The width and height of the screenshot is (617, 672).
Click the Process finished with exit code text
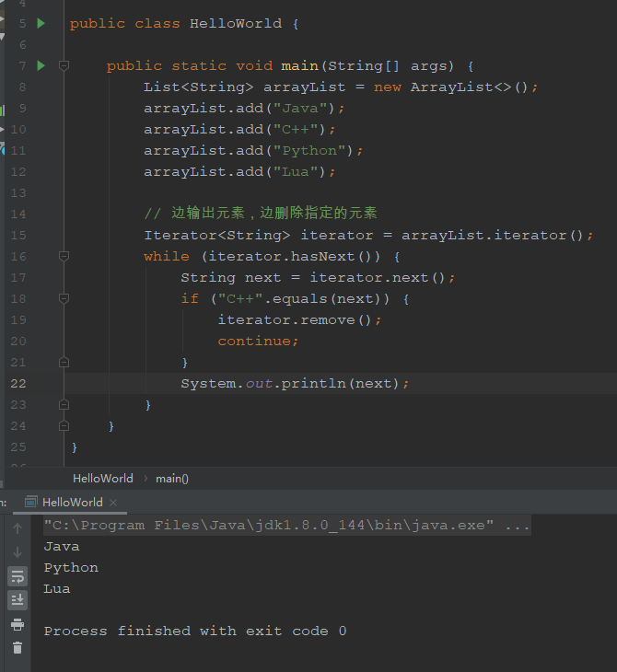pos(195,631)
